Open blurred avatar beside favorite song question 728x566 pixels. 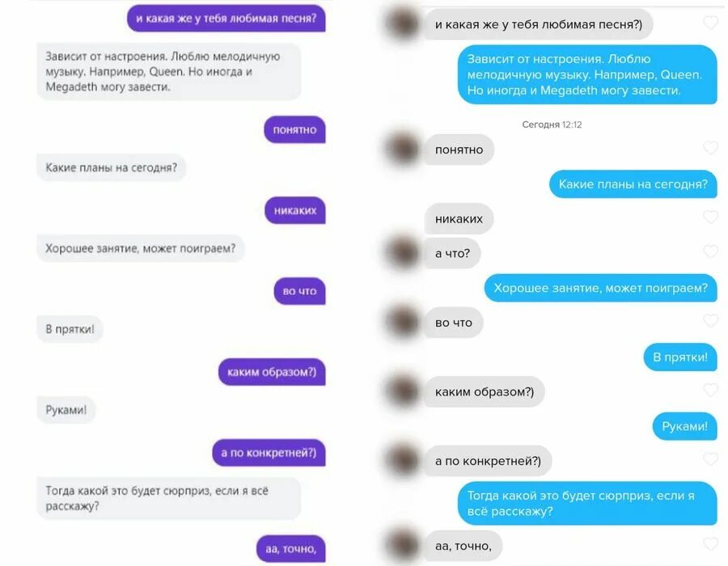(403, 23)
